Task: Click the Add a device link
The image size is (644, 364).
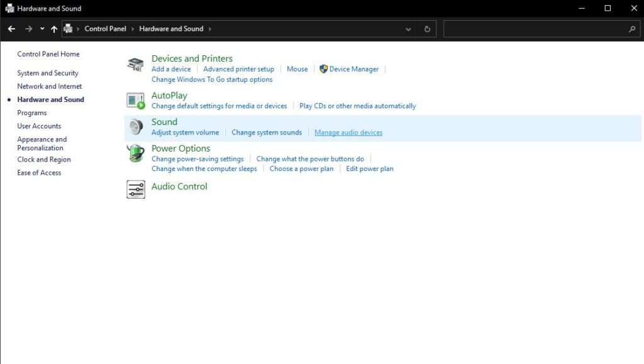Action: coord(171,69)
